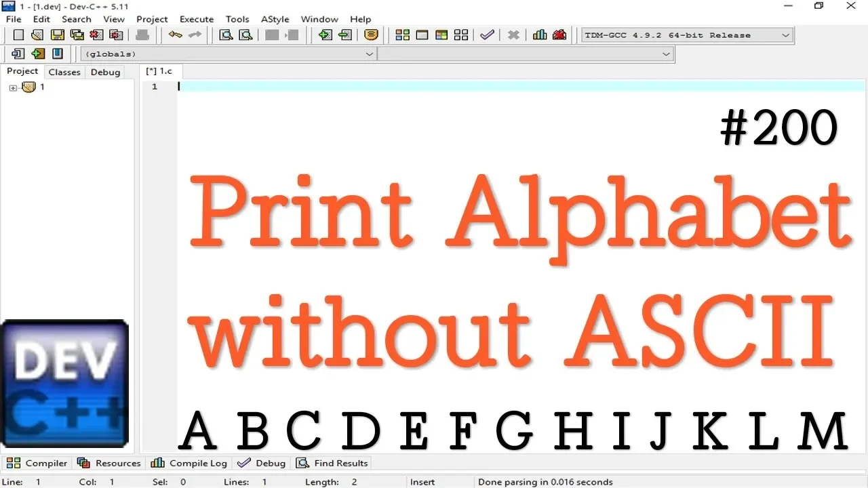The image size is (868, 488).
Task: Click the Print toolbar icon
Action: (142, 35)
